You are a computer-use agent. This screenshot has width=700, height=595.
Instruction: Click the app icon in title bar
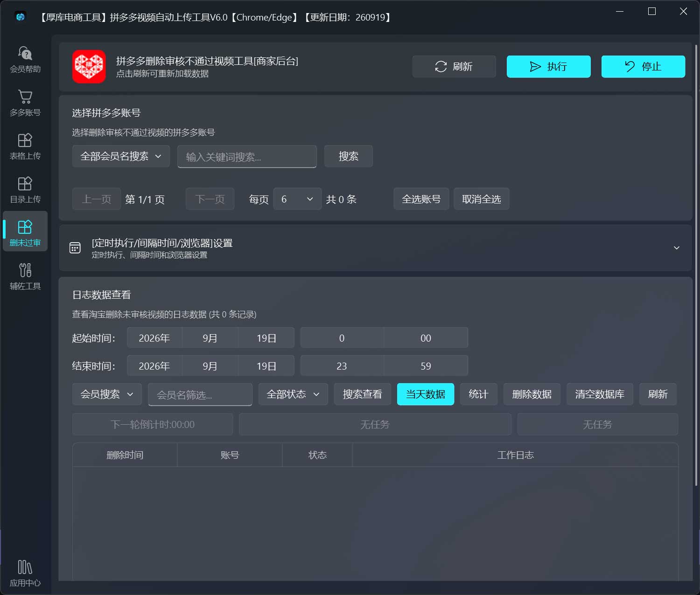tap(21, 17)
